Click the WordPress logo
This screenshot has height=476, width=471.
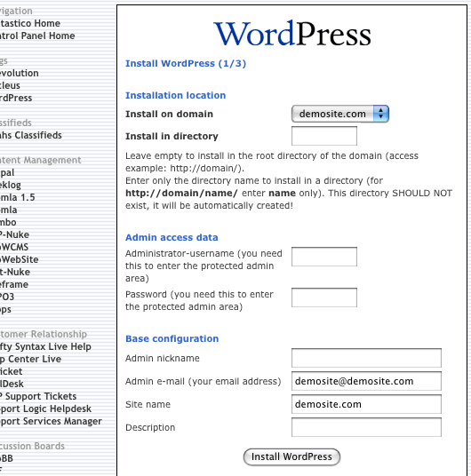[x=292, y=34]
